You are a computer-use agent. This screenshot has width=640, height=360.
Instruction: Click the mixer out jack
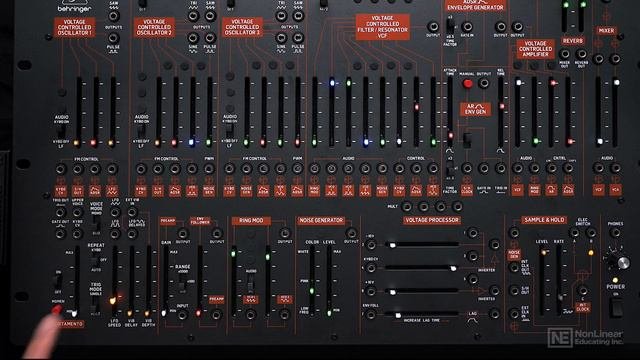(564, 54)
